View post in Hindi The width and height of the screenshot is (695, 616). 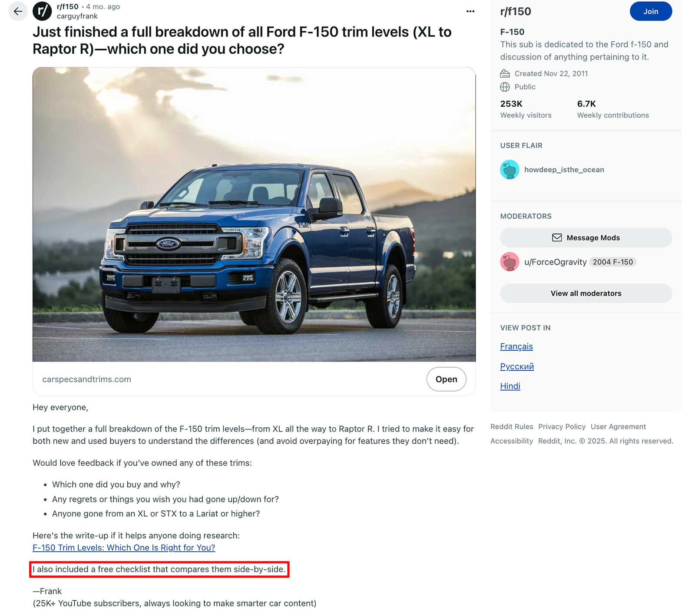point(510,386)
